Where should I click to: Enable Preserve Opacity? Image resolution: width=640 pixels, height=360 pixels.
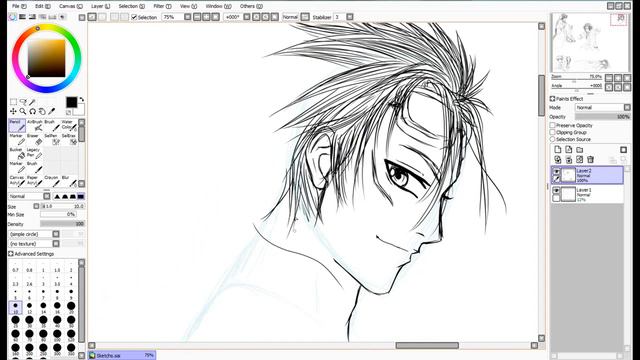tap(552, 125)
